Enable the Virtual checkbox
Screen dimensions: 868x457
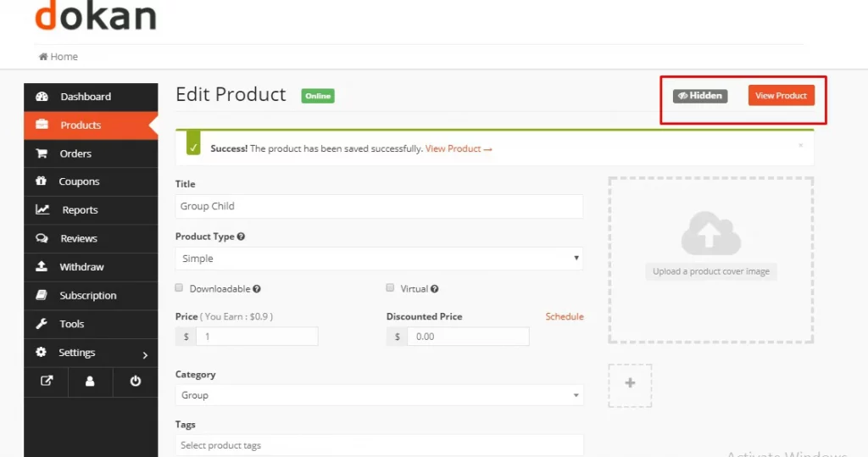390,288
